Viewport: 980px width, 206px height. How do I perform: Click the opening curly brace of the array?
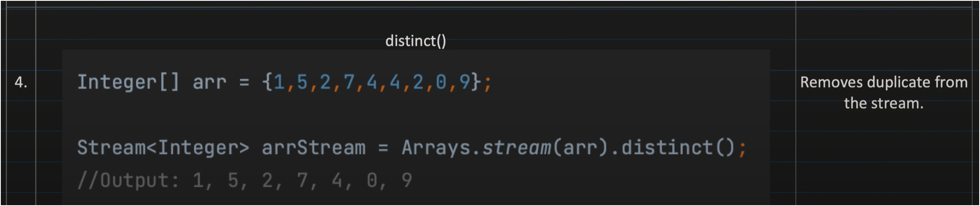point(267,82)
